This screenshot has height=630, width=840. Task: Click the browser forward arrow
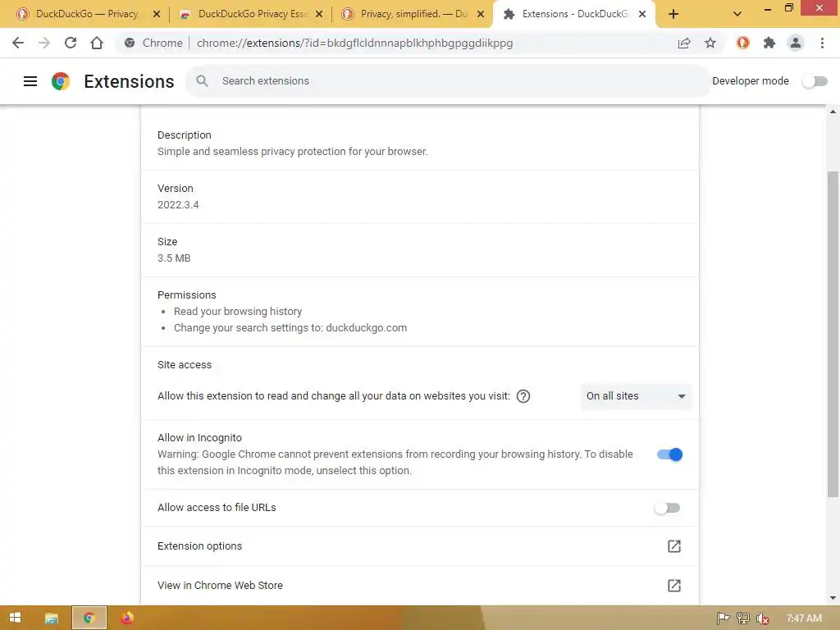tap(44, 43)
